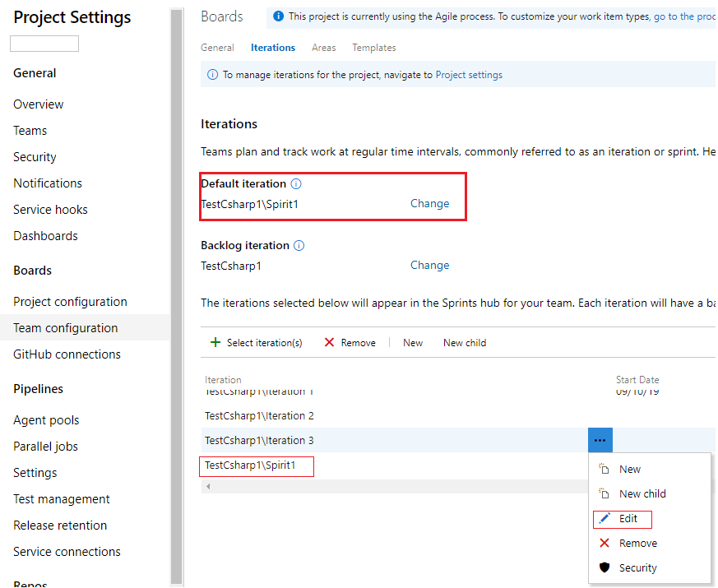Select New in the context menu
Viewport: 718px width, 588px height.
630,470
